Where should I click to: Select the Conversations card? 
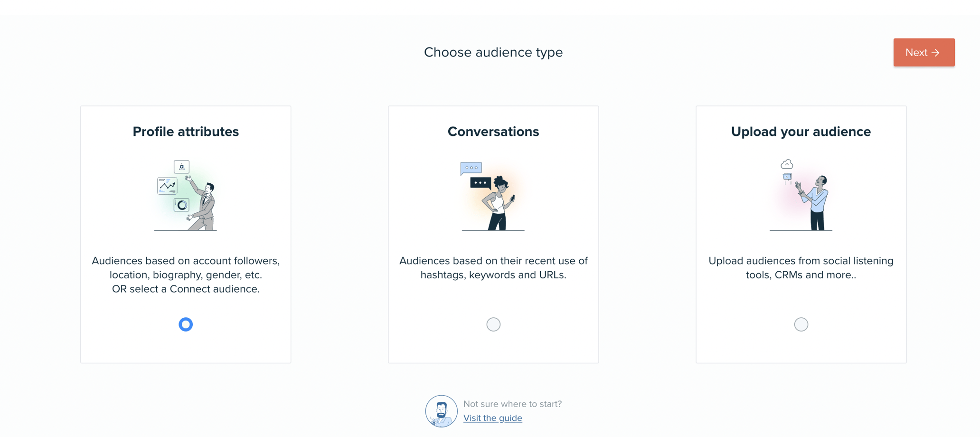493,234
